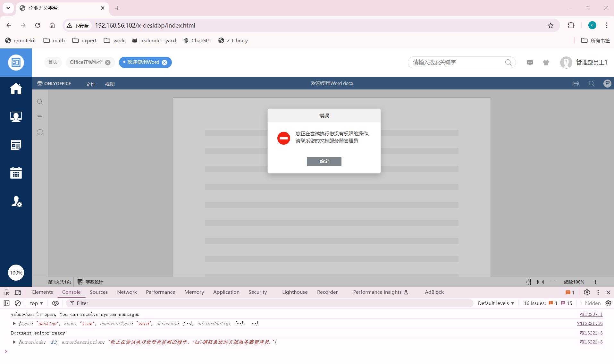Open the headings navigation icon
This screenshot has width=614, height=364.
coord(40,117)
